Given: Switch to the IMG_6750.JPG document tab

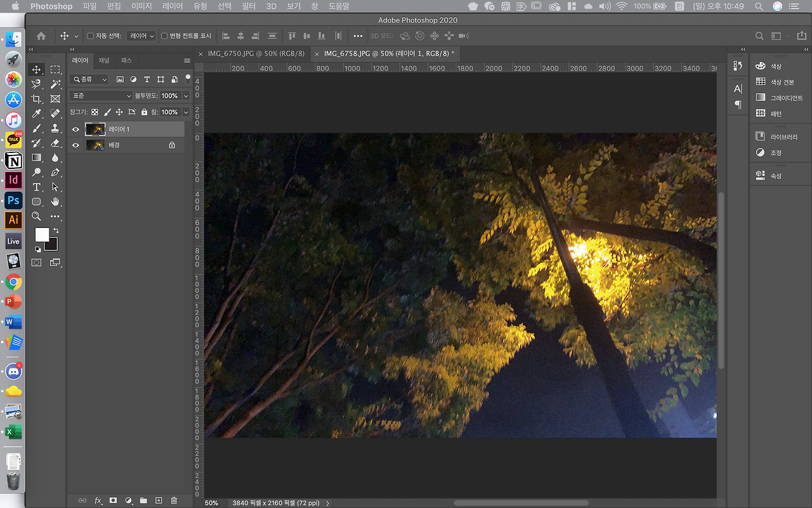Looking at the screenshot, I should click(x=256, y=54).
